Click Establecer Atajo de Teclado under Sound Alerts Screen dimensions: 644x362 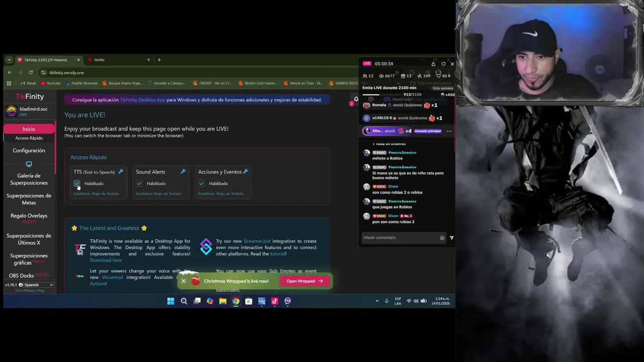pyautogui.click(x=158, y=194)
